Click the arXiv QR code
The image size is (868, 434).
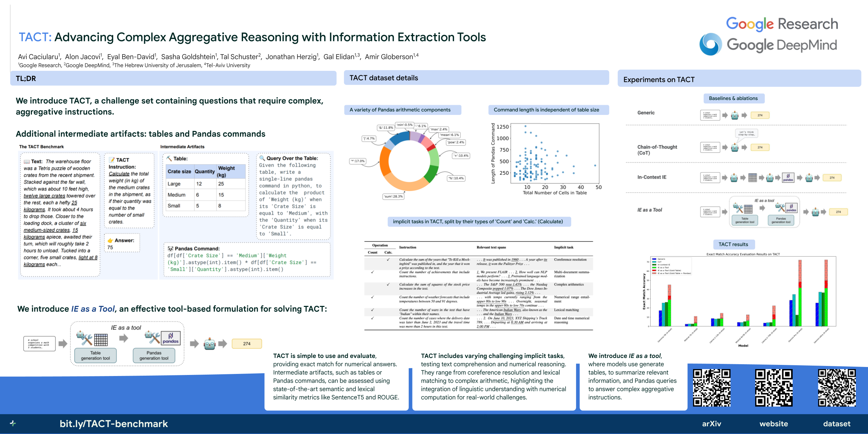711,387
